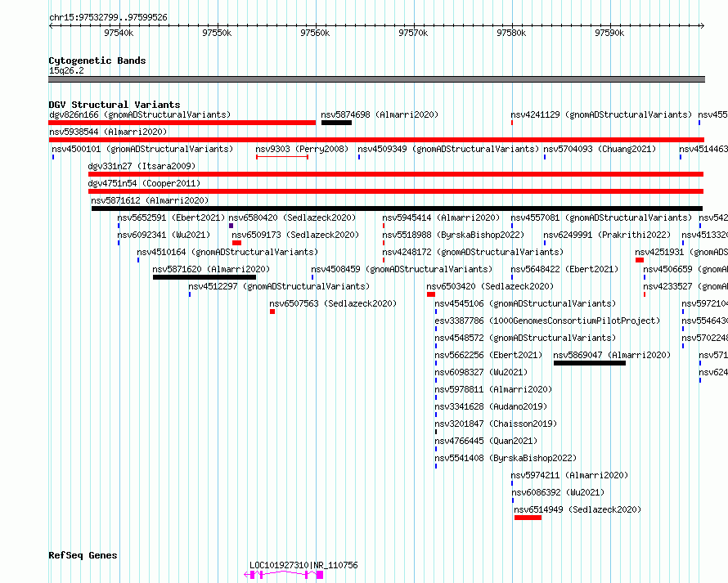Open nsv4766445 (Quan2021) variant
The image size is (728, 583).
pyautogui.click(x=486, y=441)
